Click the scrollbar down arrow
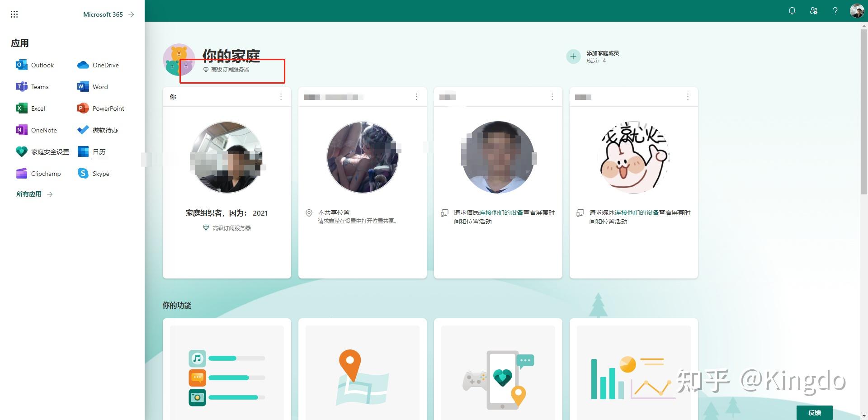868x420 pixels. [864, 416]
